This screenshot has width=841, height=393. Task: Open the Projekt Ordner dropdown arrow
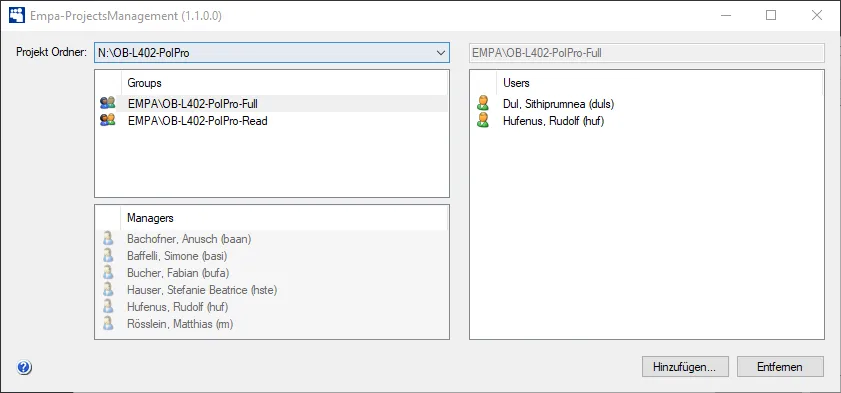tap(441, 53)
